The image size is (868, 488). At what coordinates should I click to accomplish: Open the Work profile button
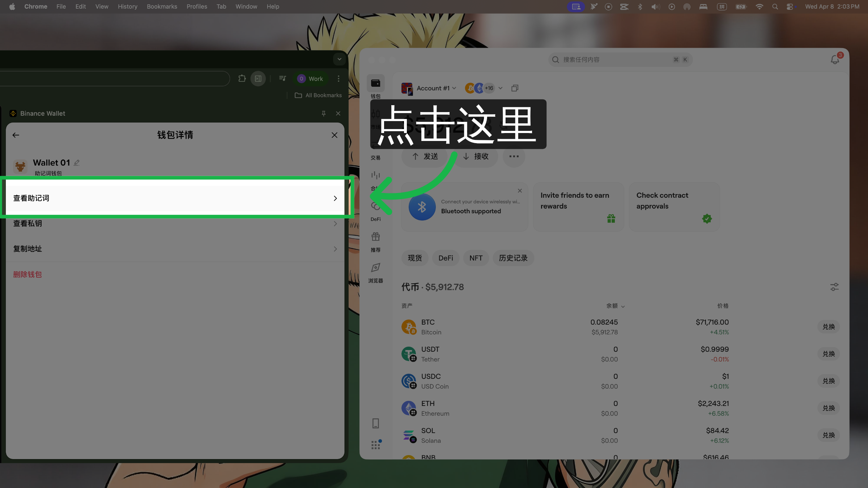click(x=311, y=78)
